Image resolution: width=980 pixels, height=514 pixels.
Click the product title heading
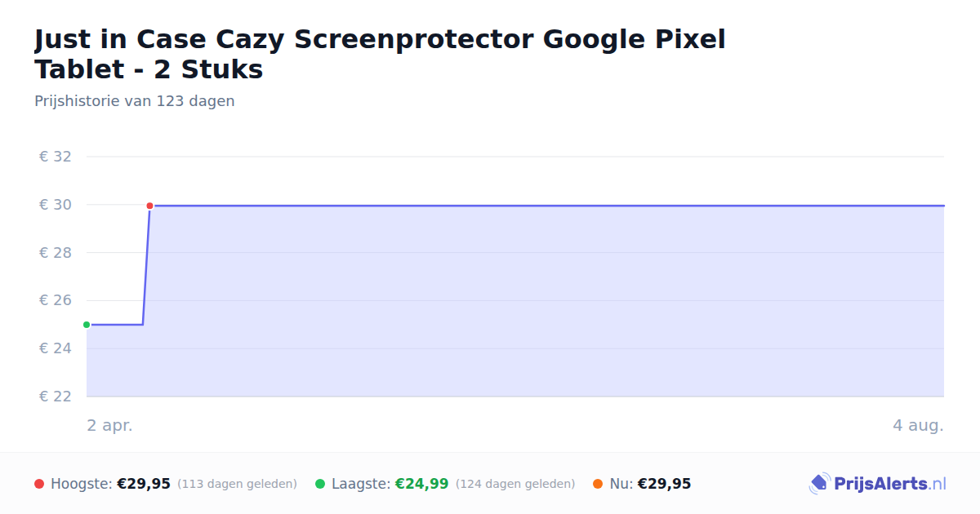pos(380,54)
